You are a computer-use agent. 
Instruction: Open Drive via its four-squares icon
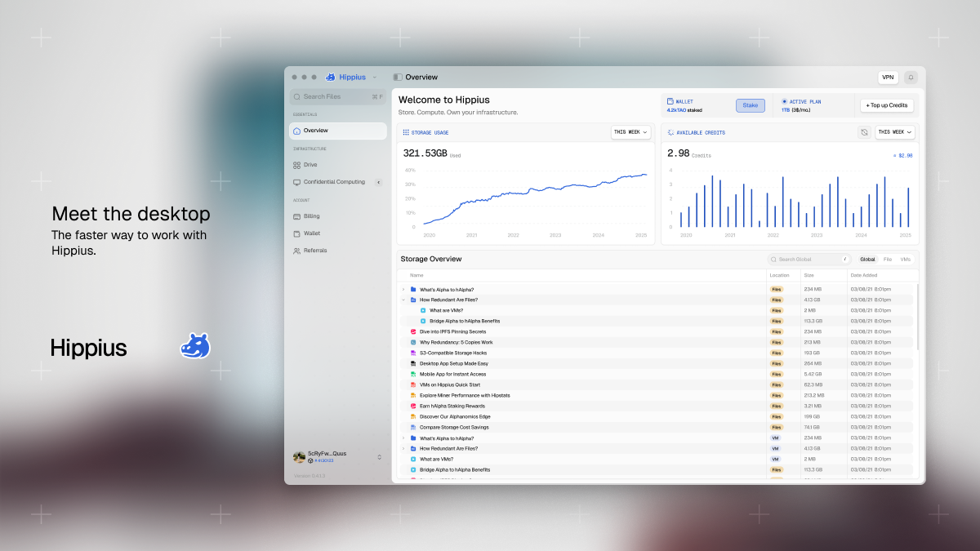(297, 165)
